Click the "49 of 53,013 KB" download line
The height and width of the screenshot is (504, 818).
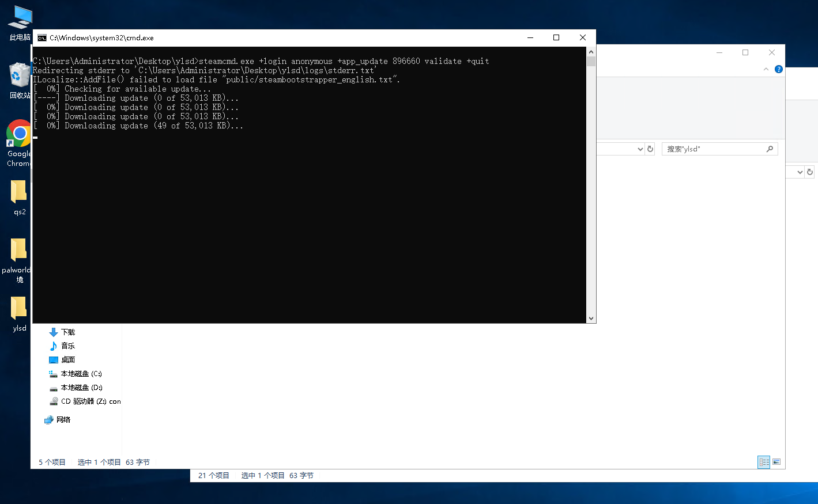click(x=138, y=126)
